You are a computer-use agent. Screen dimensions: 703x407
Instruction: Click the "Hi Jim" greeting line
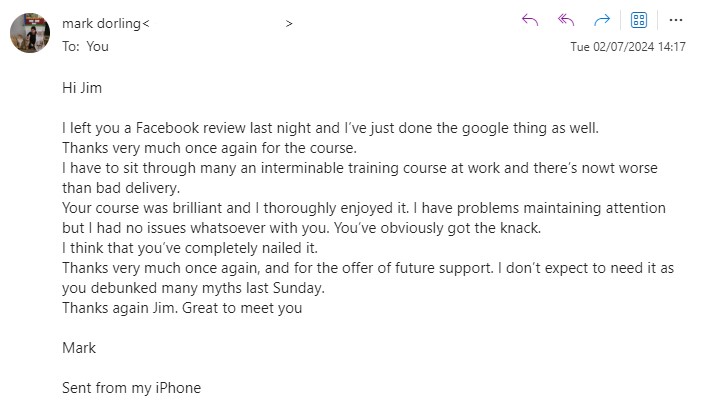pyautogui.click(x=82, y=87)
